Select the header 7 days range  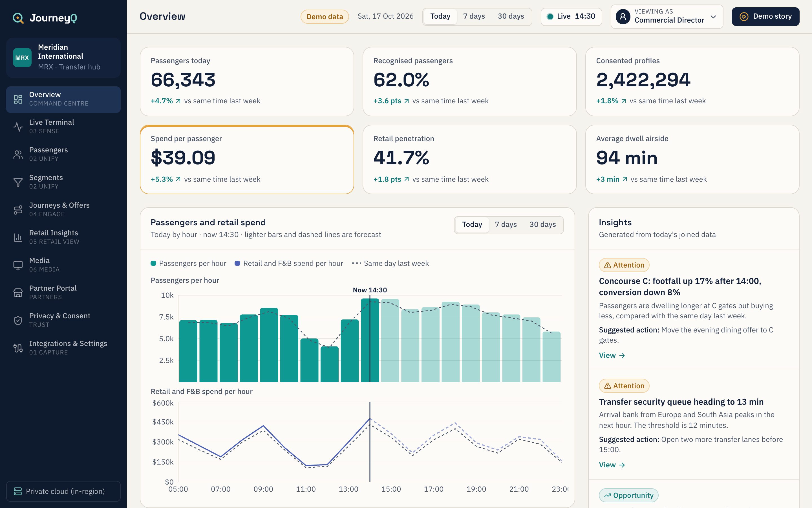click(474, 16)
